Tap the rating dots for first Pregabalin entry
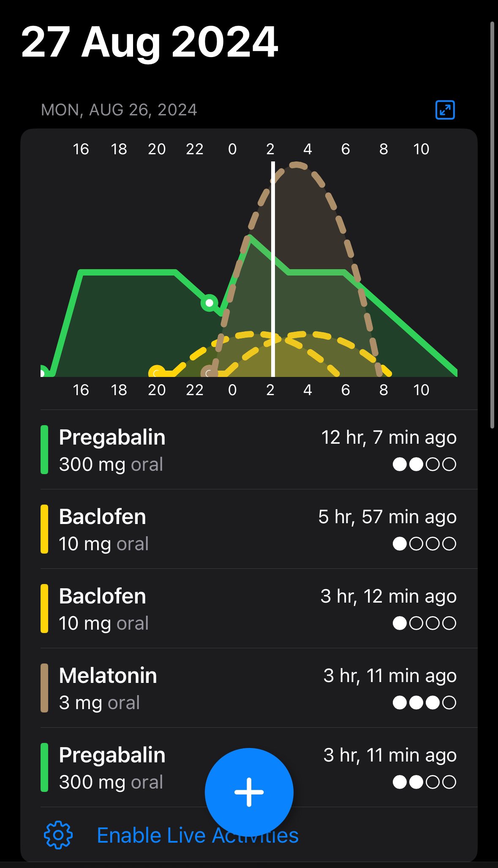 (x=424, y=464)
